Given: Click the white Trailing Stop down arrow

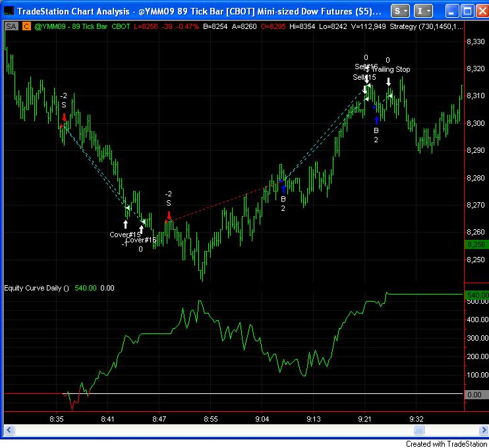Looking at the screenshot, I should point(388,82).
